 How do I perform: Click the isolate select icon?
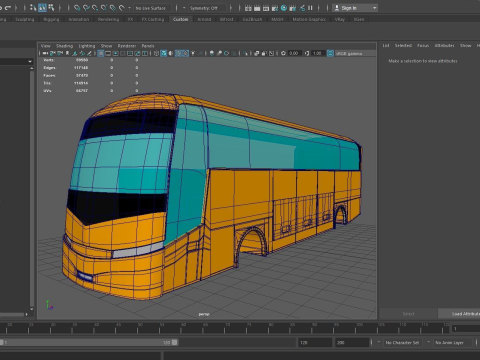(245, 53)
